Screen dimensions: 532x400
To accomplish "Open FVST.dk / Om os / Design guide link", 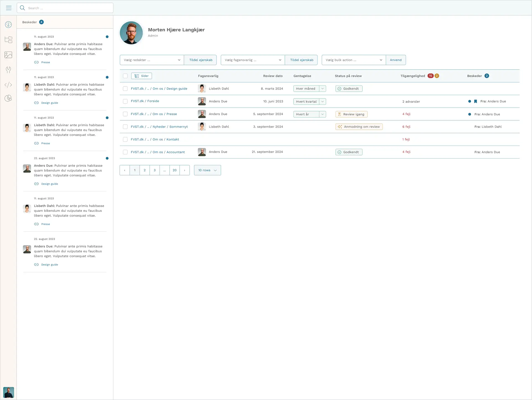I will [x=159, y=89].
